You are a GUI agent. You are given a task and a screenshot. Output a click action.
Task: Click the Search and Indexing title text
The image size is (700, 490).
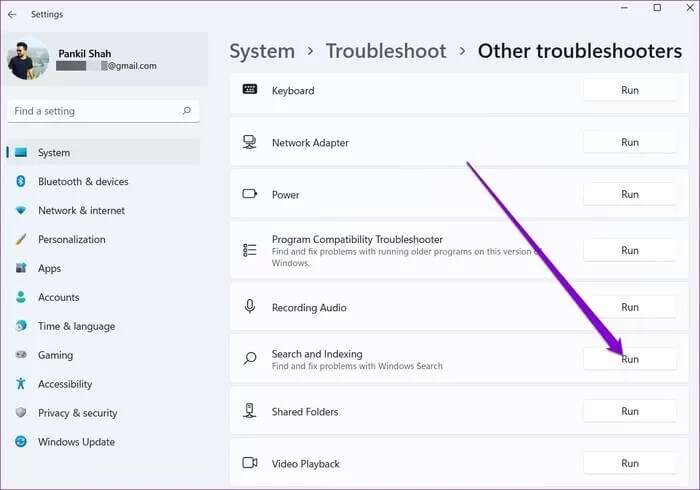[x=317, y=354]
